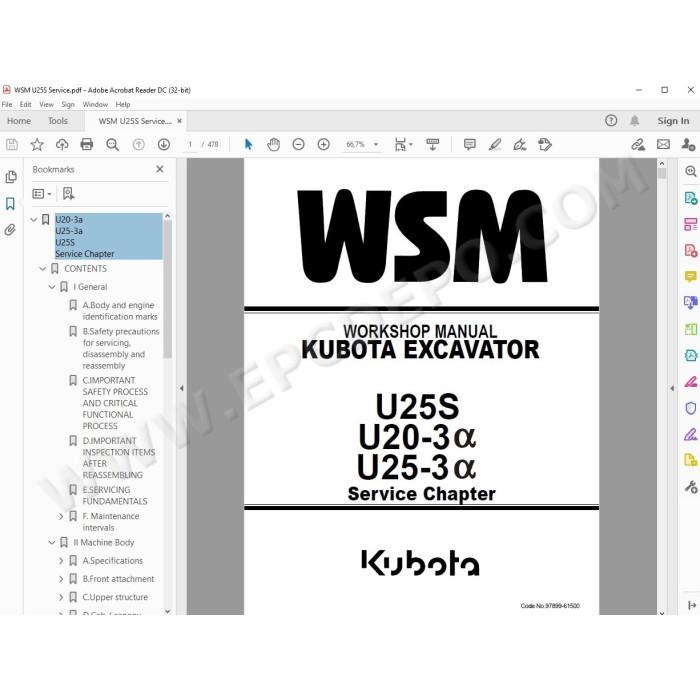Open the bookmarks options menu dropdown

coord(42,194)
